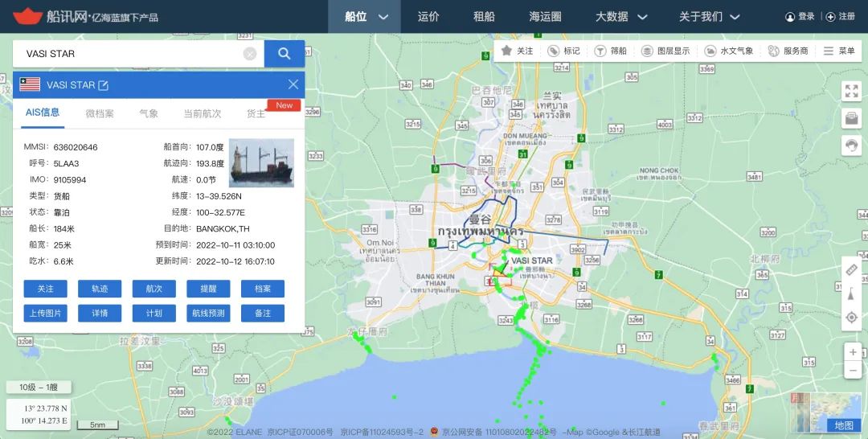Click the 船讯网 boat logo
Viewport: 868px width, 439px height.
pyautogui.click(x=27, y=16)
